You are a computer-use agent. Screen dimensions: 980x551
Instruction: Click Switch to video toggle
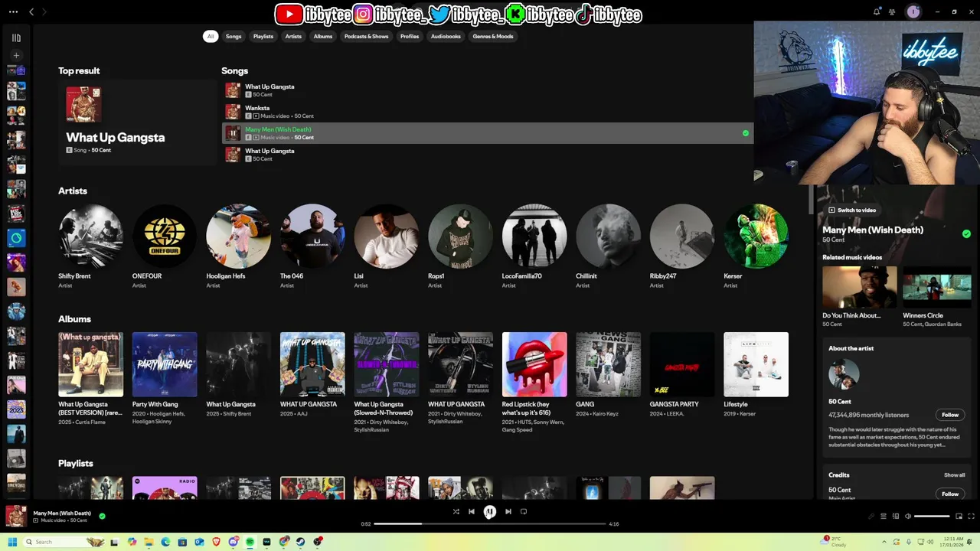[x=852, y=210]
